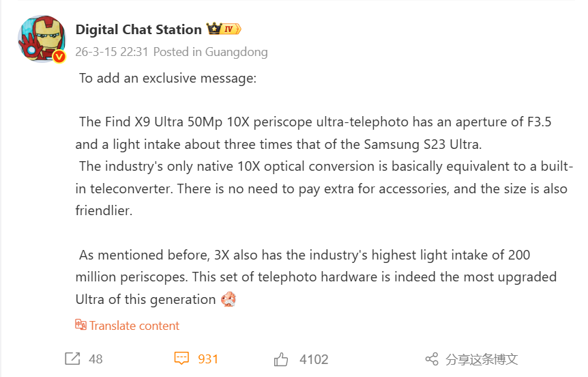
Task: Click the comment count 931
Action: [208, 359]
